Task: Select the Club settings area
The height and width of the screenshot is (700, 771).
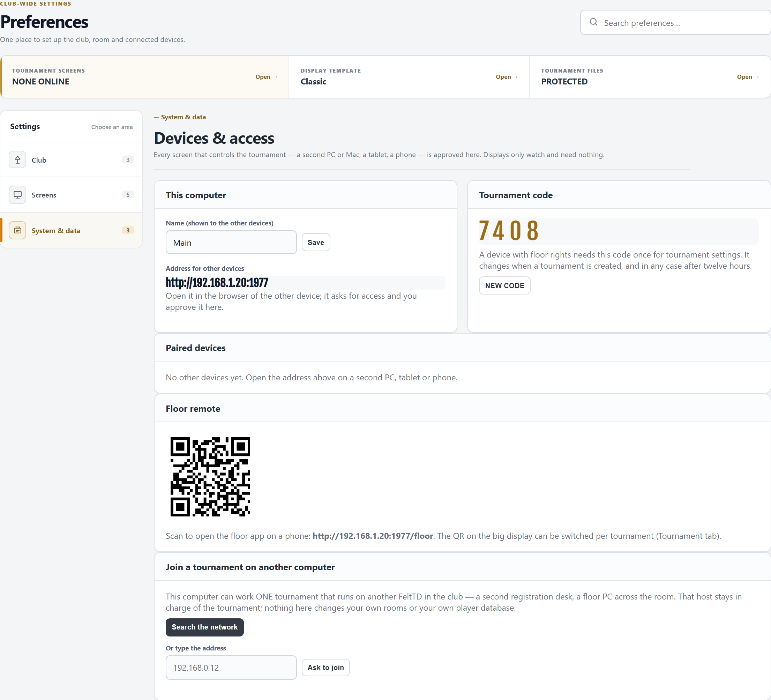Action: (72, 160)
